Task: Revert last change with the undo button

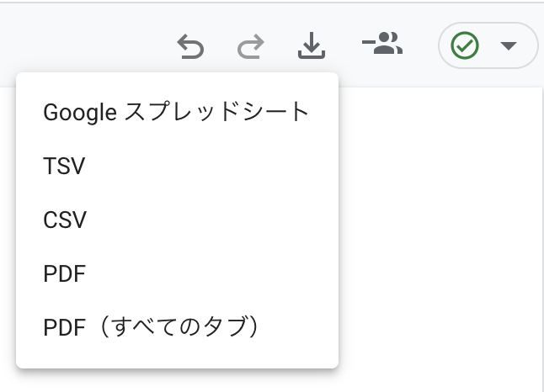Action: [190, 46]
